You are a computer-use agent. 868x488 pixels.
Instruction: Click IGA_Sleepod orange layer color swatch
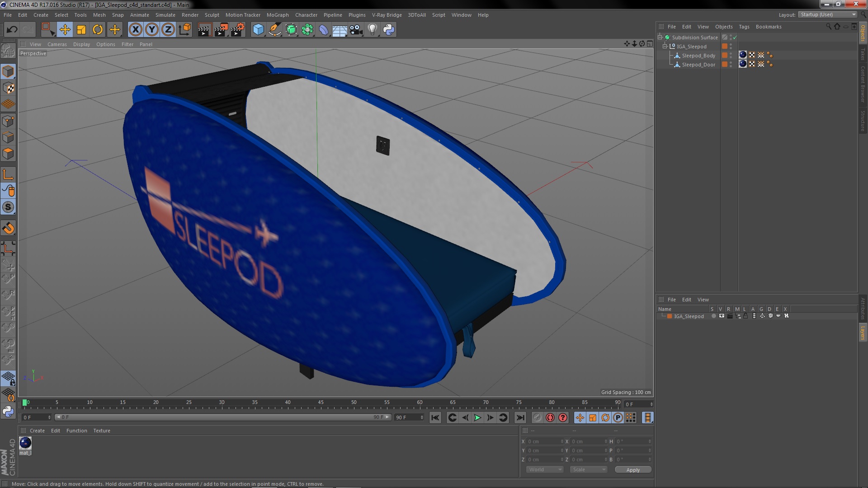[725, 47]
